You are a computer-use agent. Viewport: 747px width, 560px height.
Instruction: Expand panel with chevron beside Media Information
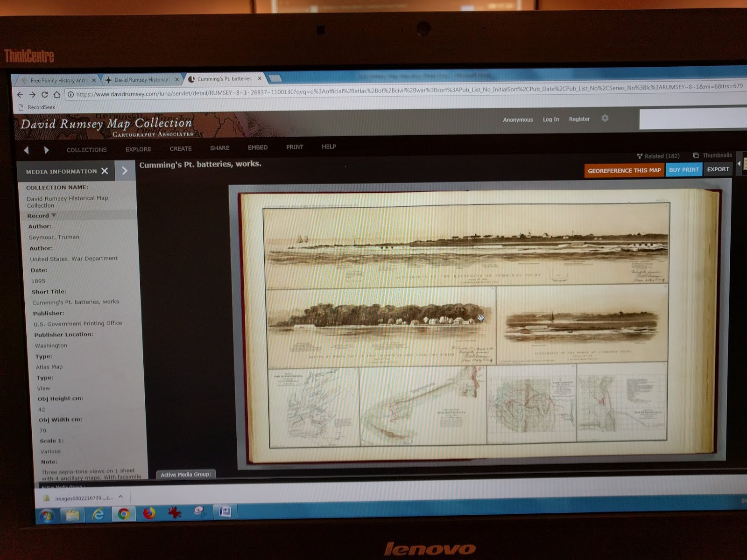tap(125, 171)
